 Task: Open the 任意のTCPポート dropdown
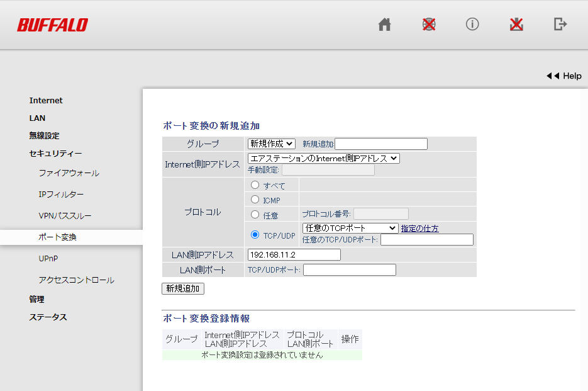coord(350,228)
